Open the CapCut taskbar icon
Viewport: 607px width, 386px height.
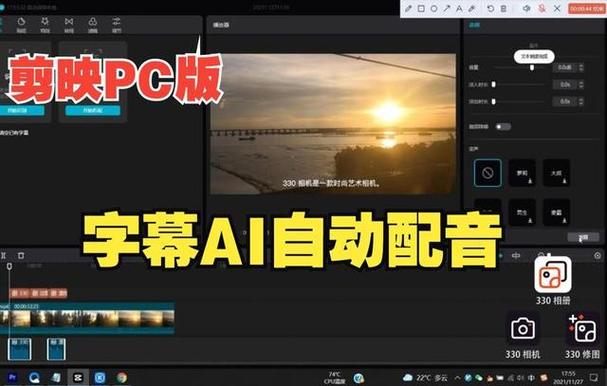[78, 377]
